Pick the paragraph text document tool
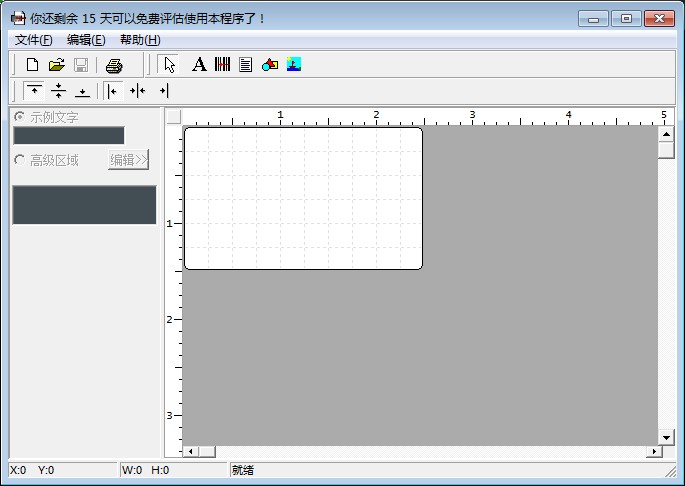Image resolution: width=685 pixels, height=486 pixels. (245, 65)
